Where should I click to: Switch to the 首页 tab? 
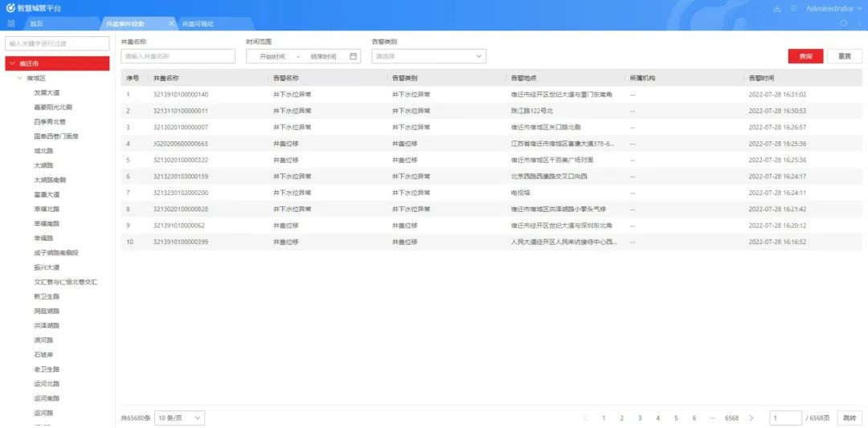pos(36,24)
